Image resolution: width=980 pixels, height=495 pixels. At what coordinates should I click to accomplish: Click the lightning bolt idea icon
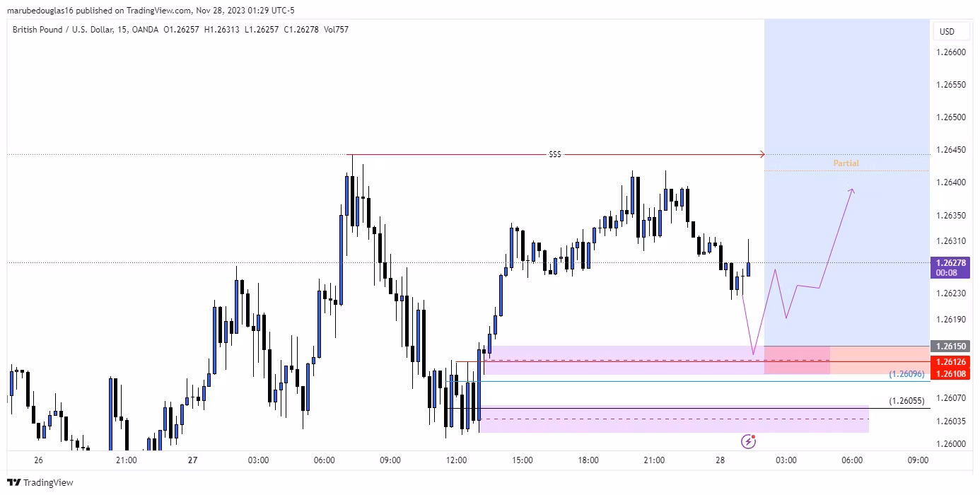coord(749,442)
